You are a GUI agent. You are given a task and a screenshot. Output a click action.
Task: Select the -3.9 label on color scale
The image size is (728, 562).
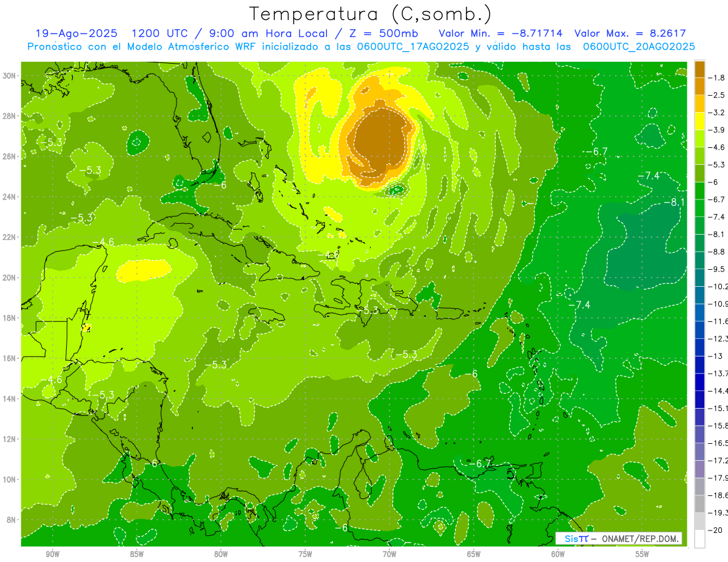click(x=717, y=130)
